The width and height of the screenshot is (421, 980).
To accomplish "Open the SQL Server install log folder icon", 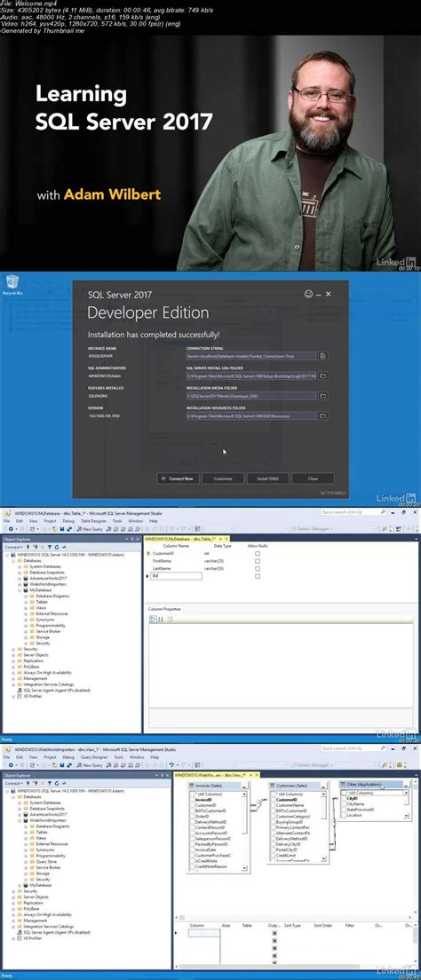I will pos(323,375).
